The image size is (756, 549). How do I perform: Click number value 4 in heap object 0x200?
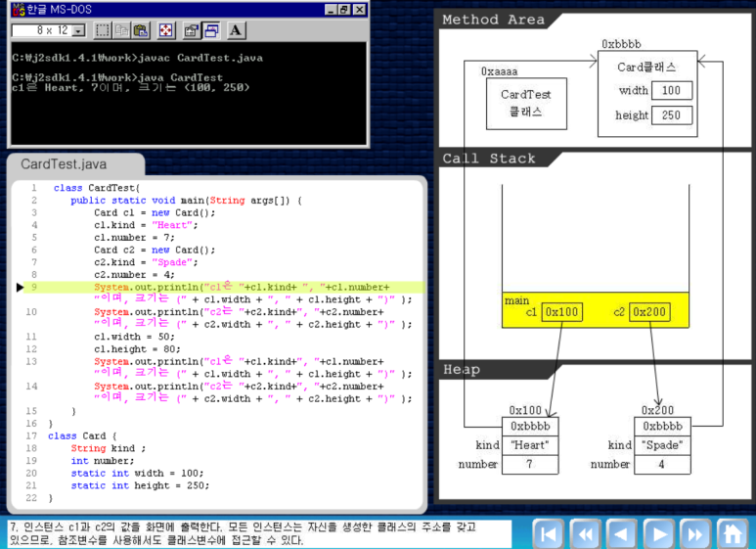pos(662,464)
